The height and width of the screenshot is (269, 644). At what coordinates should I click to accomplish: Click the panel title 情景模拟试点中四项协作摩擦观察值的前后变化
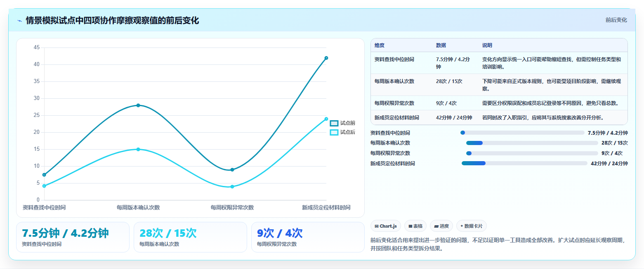tap(112, 21)
